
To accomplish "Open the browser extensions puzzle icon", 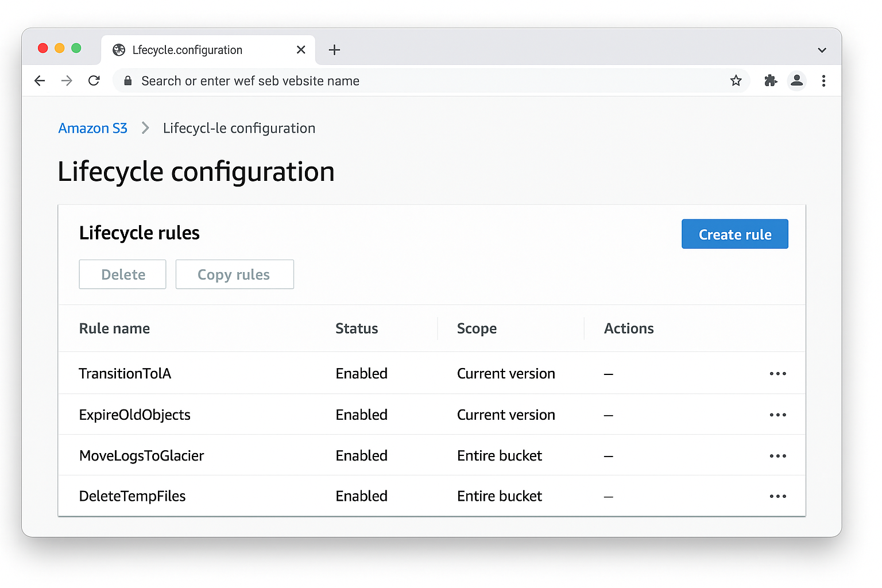I will [770, 80].
